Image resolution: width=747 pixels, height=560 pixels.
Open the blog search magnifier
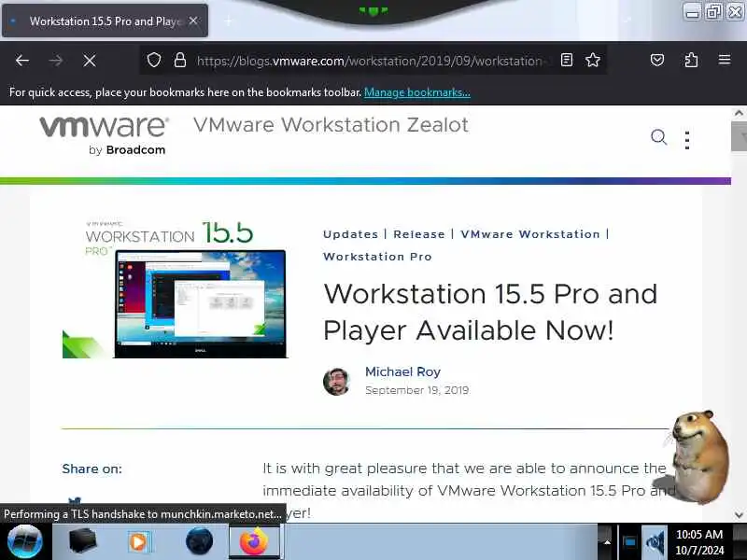(x=659, y=137)
